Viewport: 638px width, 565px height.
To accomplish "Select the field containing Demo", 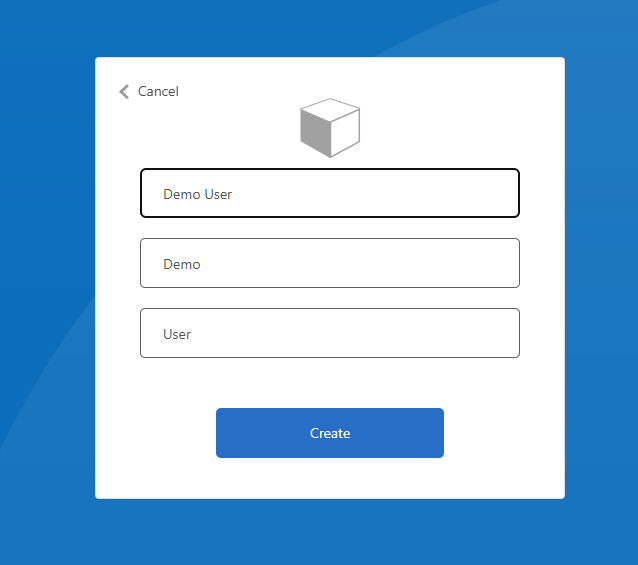I will pos(330,263).
